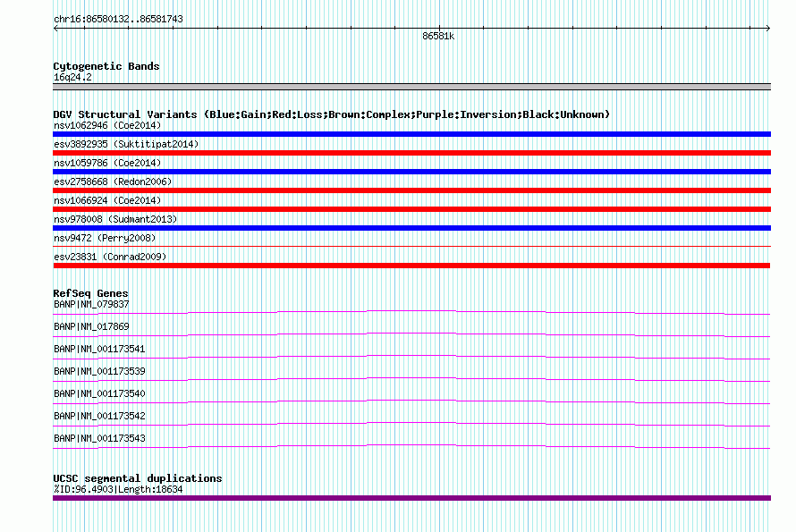This screenshot has height=532, width=796.
Task: Click the BANP|NM_079837 gene label
Action: tap(91, 304)
